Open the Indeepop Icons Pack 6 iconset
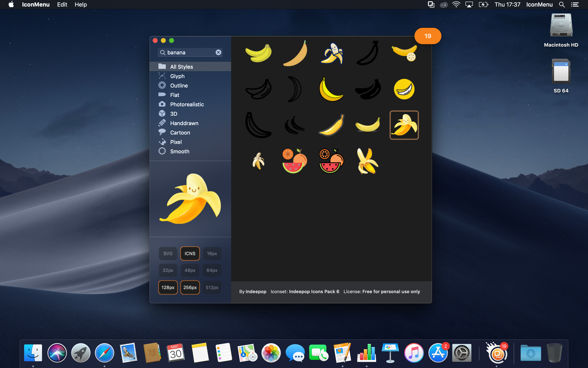 [314, 292]
